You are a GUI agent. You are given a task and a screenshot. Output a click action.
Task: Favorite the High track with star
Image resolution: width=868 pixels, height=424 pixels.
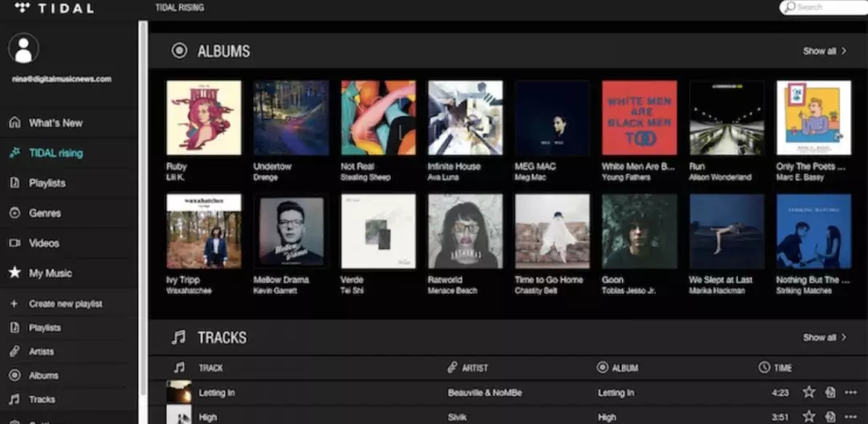[x=809, y=416]
